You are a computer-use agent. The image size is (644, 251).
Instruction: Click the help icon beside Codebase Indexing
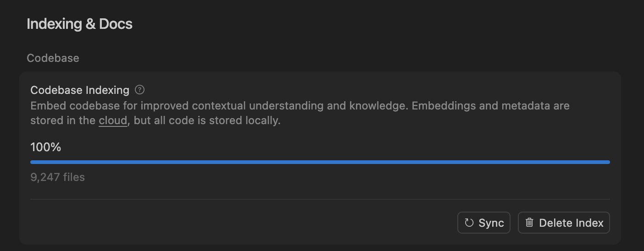tap(140, 90)
